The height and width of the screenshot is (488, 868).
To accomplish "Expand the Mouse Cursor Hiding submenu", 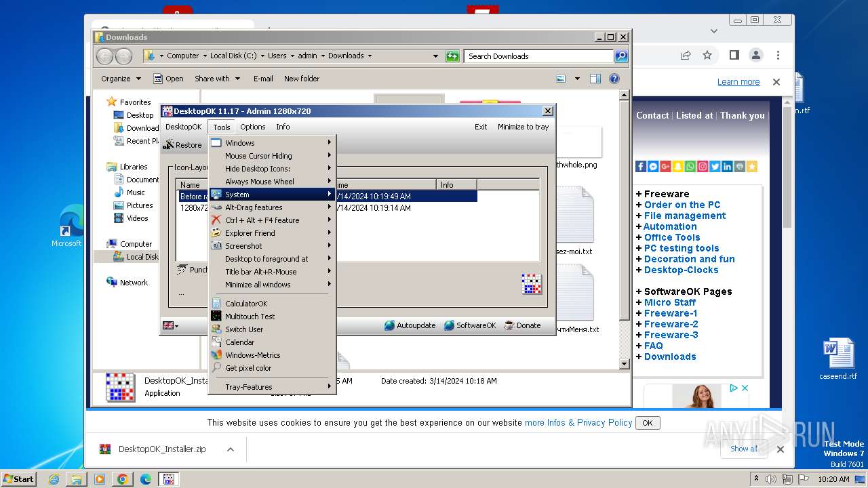I will coord(273,156).
